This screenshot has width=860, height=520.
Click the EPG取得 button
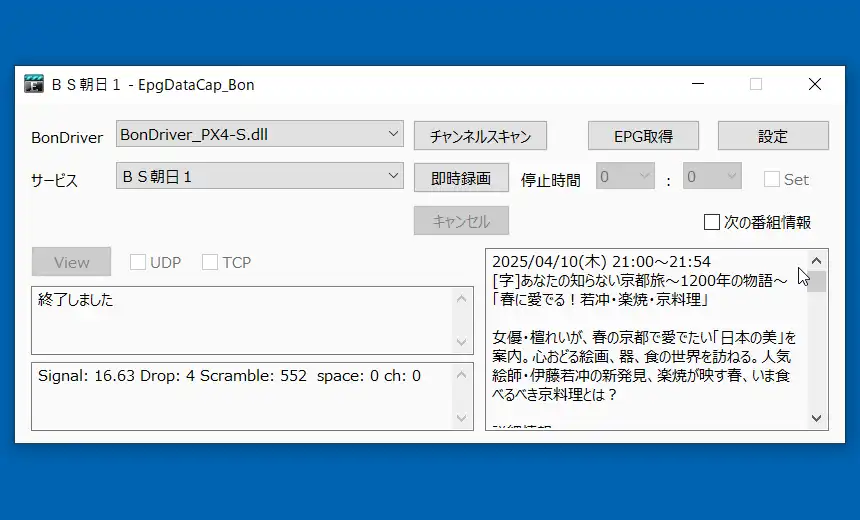click(643, 135)
